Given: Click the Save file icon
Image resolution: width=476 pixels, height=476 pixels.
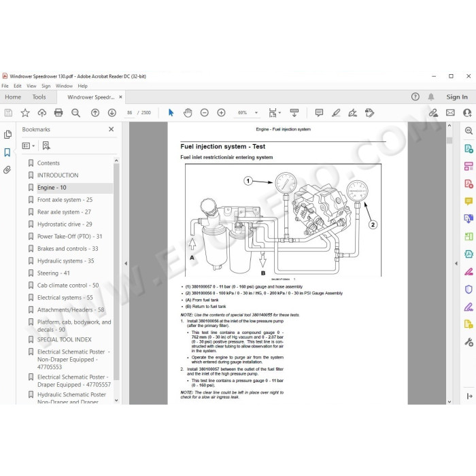Looking at the screenshot, I should tap(8, 113).
